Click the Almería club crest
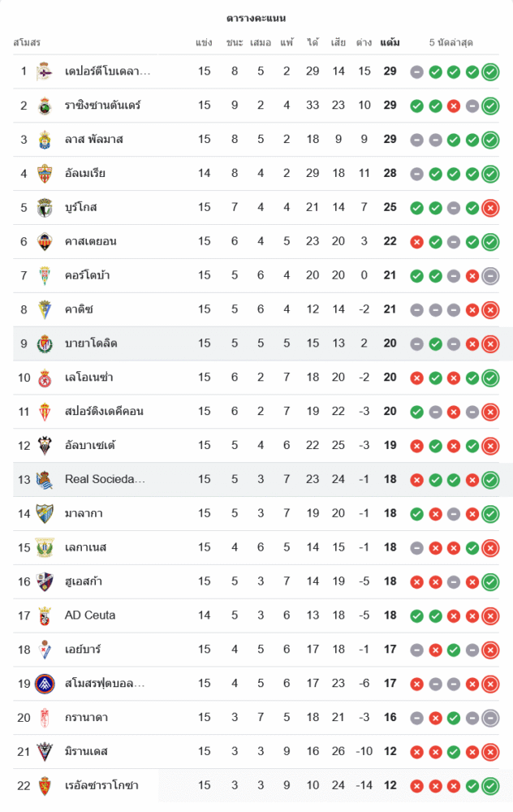This screenshot has height=812, width=513. [44, 174]
